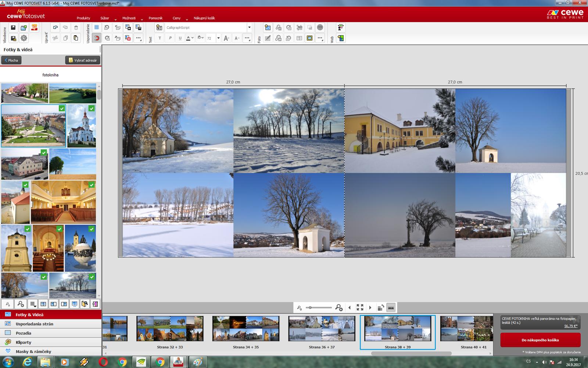Open the font size 72 dropdown
The width and height of the screenshot is (588, 368).
pos(218,38)
